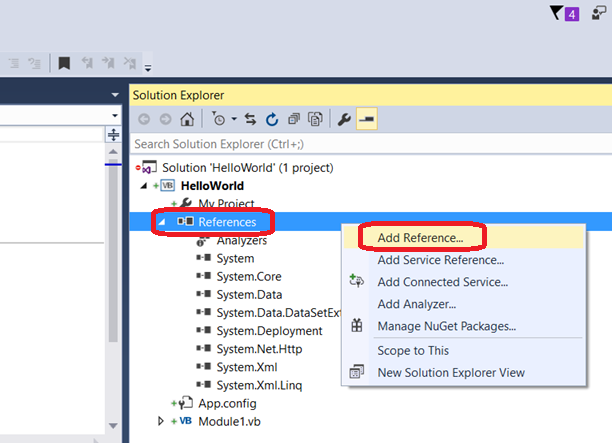The height and width of the screenshot is (443, 612).
Task: Sync with Active Document icon
Action: [x=250, y=119]
